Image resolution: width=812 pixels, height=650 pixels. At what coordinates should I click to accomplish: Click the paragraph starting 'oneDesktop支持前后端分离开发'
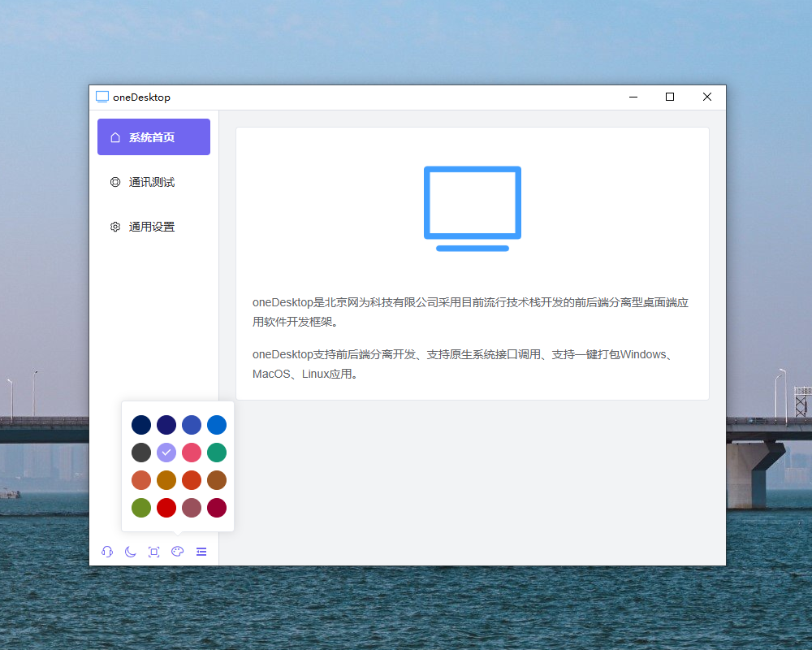click(x=464, y=364)
